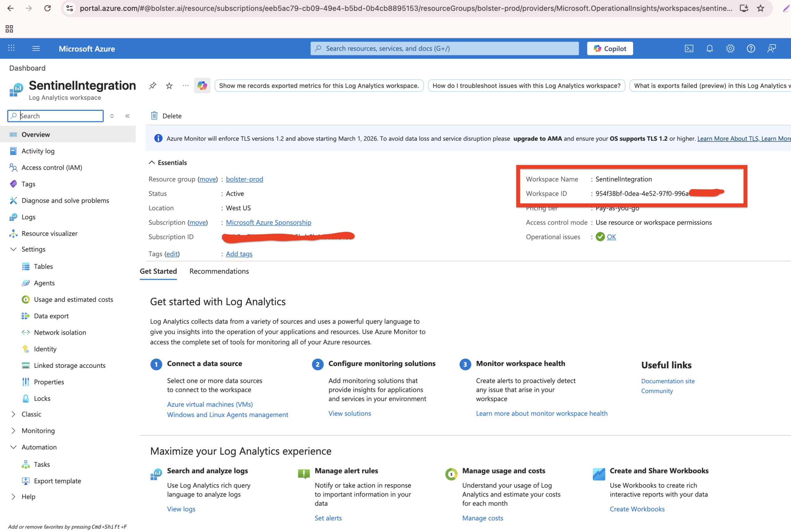Viewport: 791px width, 532px height.
Task: Click the Delete trash icon
Action: click(x=154, y=116)
